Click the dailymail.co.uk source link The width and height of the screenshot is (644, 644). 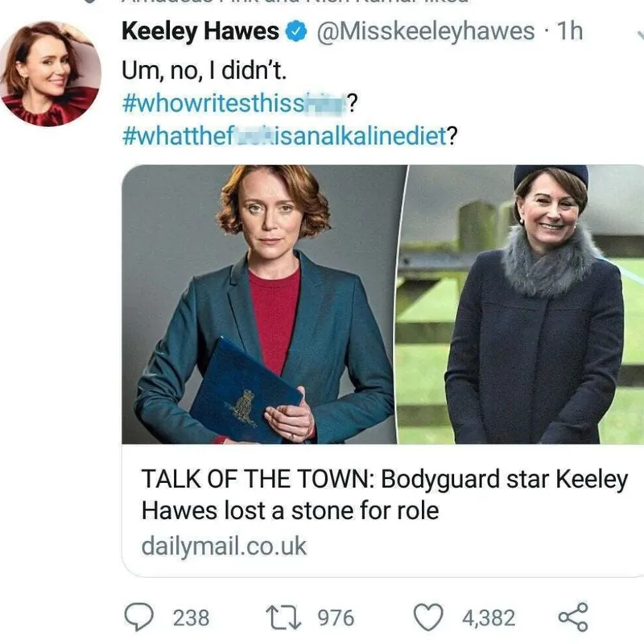(x=224, y=546)
